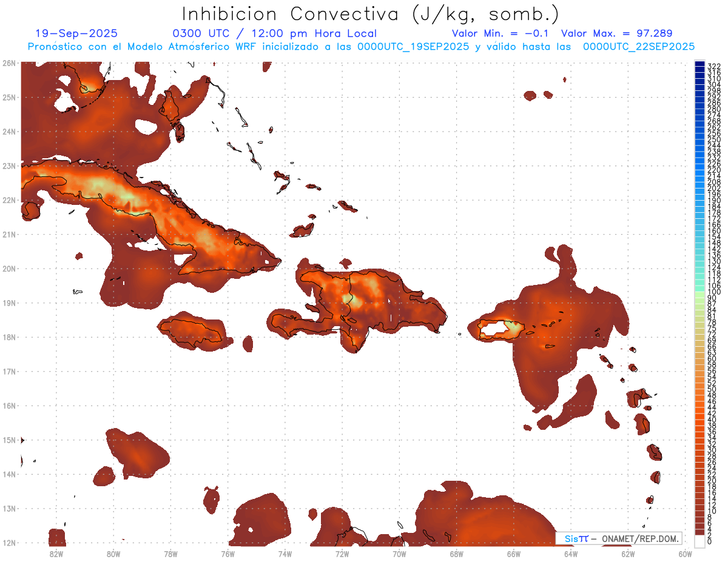Screen dimensions: 728x562
Task: Select the '23N' latitude label
Action: 9,166
